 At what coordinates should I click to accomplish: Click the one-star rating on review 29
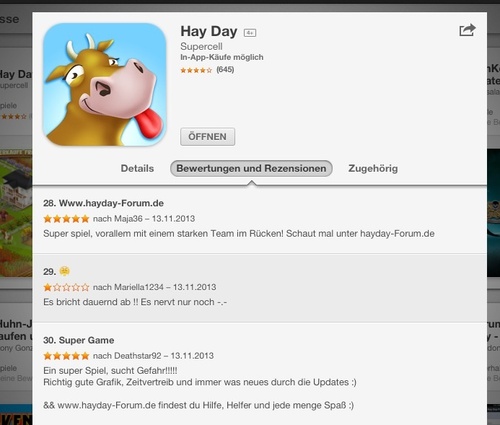coord(66,287)
